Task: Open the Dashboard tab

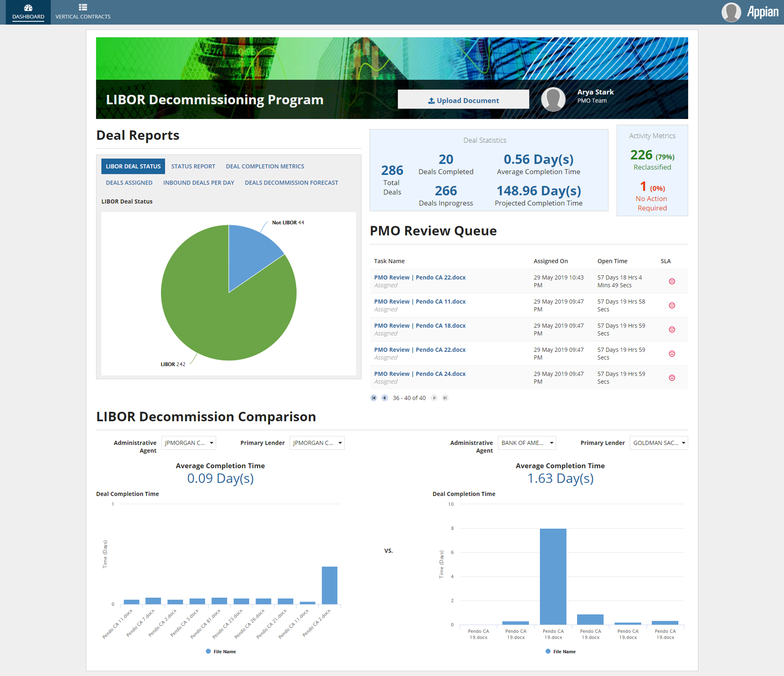Action: point(28,12)
